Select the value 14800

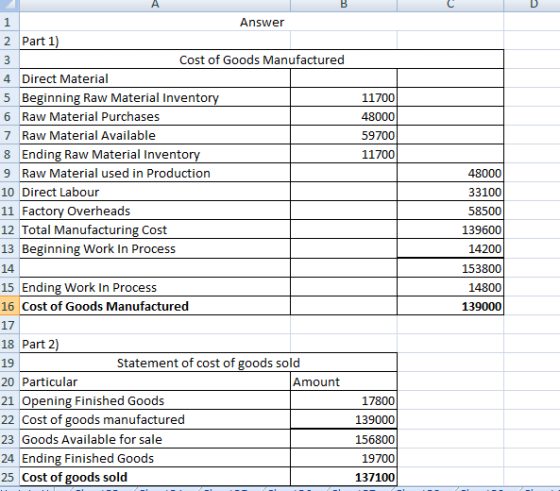pyautogui.click(x=450, y=287)
